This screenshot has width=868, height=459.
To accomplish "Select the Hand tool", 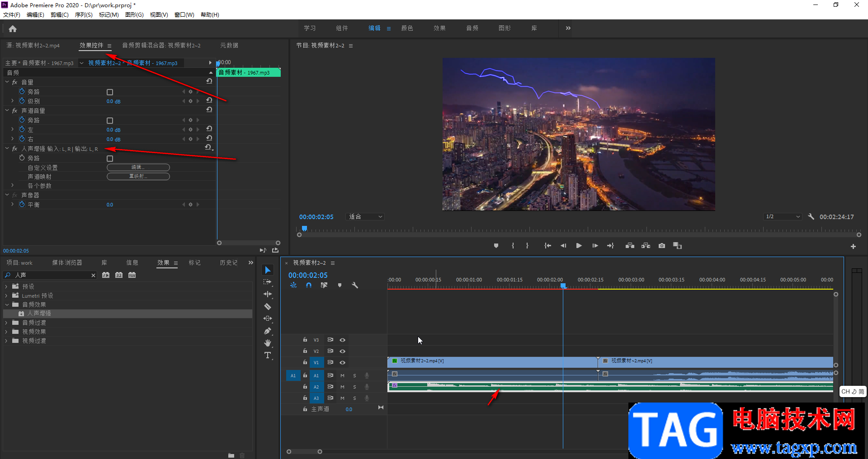I will pyautogui.click(x=268, y=343).
